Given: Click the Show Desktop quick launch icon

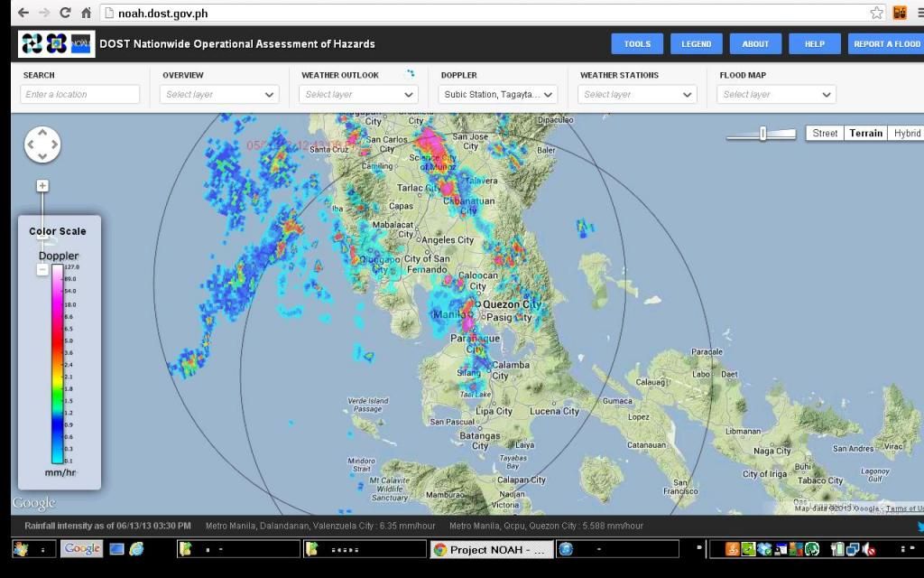Looking at the screenshot, I should pos(116,549).
